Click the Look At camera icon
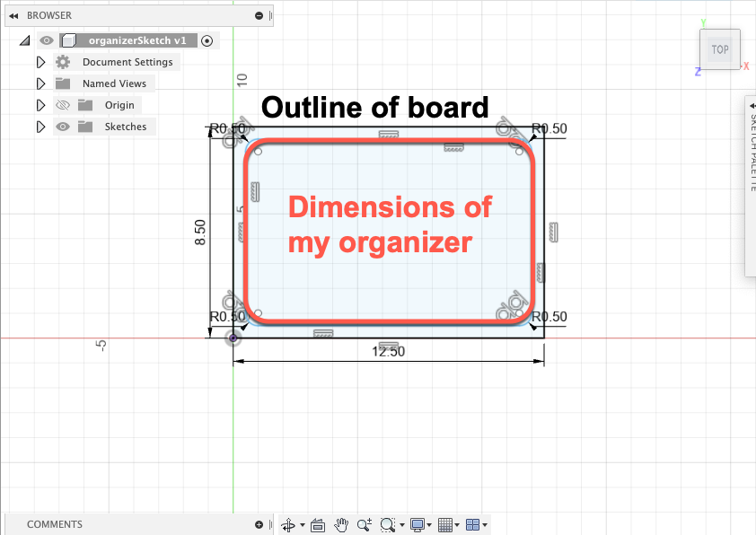The width and height of the screenshot is (756, 535). (317, 525)
